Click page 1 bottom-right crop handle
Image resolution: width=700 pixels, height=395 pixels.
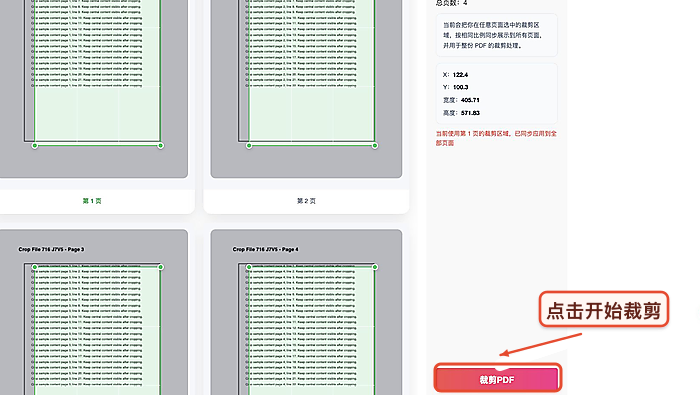pyautogui.click(x=161, y=146)
